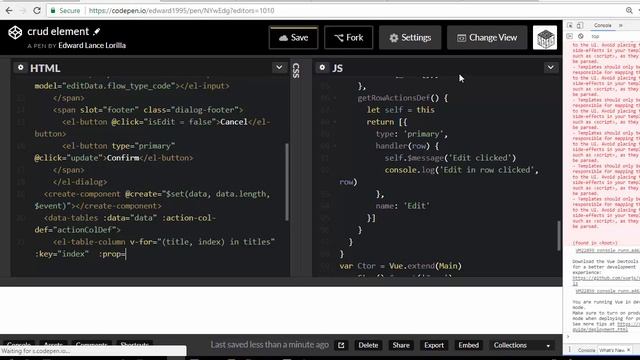The width and height of the screenshot is (640, 360).
Task: Click "name: 'Edit'" line in JS
Action: coord(402,206)
